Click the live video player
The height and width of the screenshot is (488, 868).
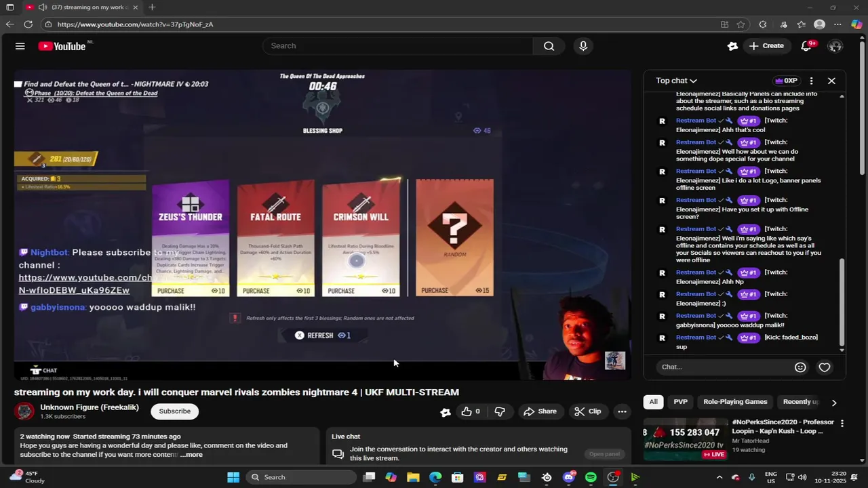(323, 224)
